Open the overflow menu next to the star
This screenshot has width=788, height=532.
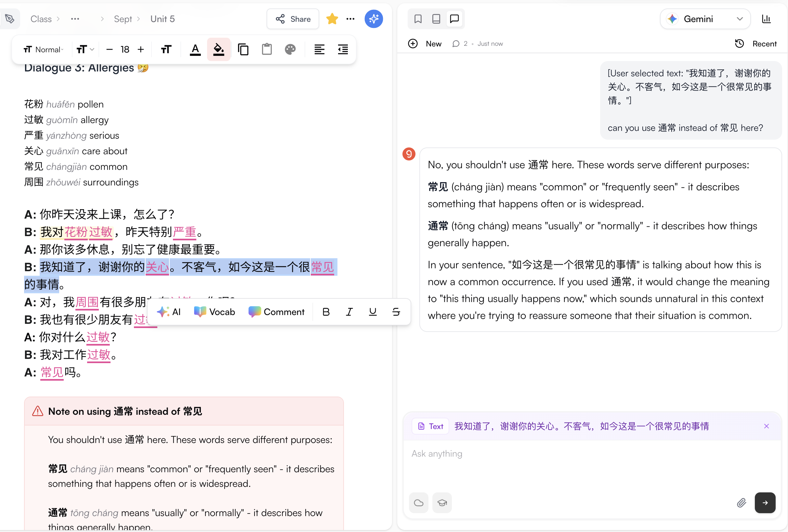pos(350,19)
